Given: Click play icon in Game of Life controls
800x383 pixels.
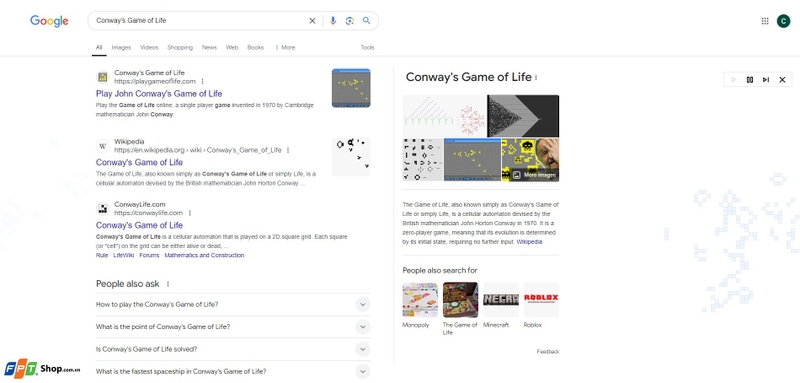Looking at the screenshot, I should click(x=734, y=80).
